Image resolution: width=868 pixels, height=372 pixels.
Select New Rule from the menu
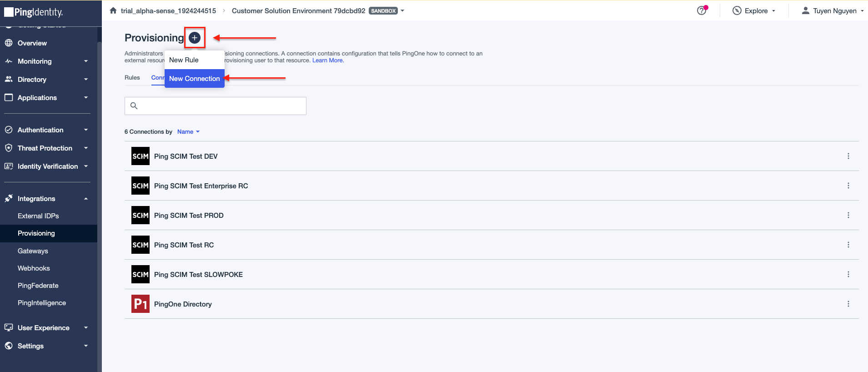pyautogui.click(x=195, y=60)
